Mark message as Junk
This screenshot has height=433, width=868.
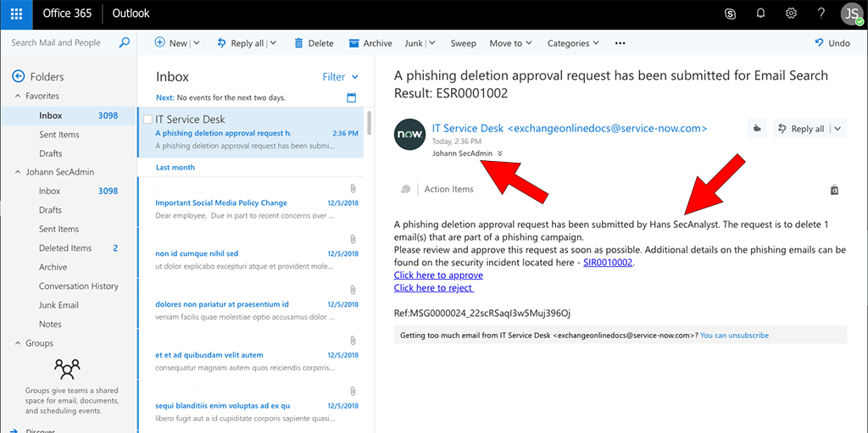point(414,43)
